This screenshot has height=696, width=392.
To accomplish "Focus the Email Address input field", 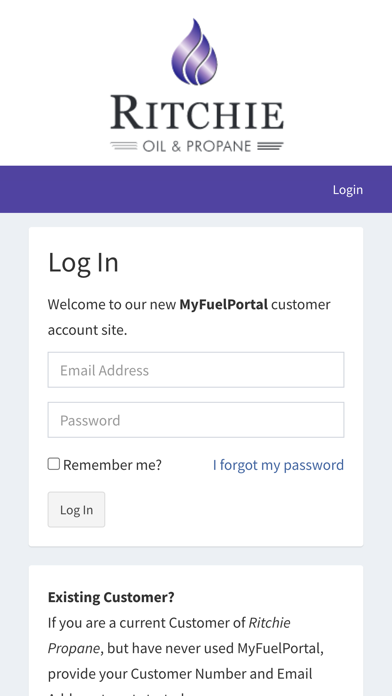I will [x=196, y=370].
